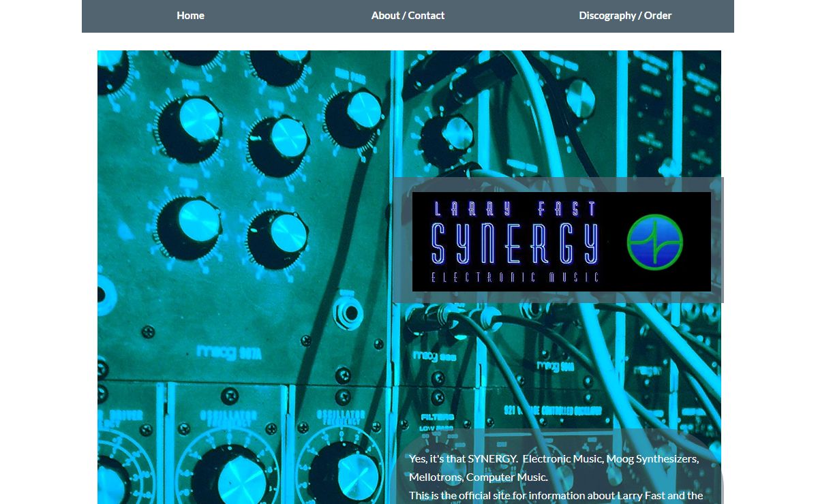Go to the About / Contact page
Screen dimensions: 818x504
click(408, 16)
